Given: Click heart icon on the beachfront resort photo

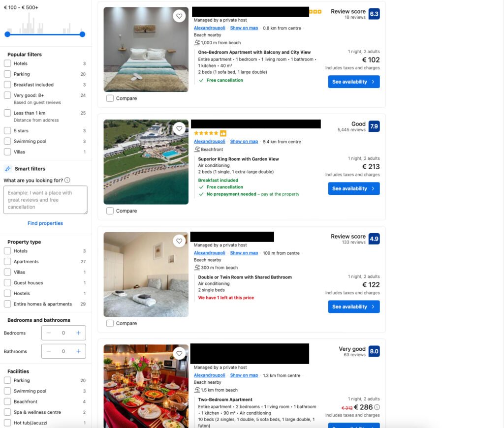Looking at the screenshot, I should [x=179, y=128].
